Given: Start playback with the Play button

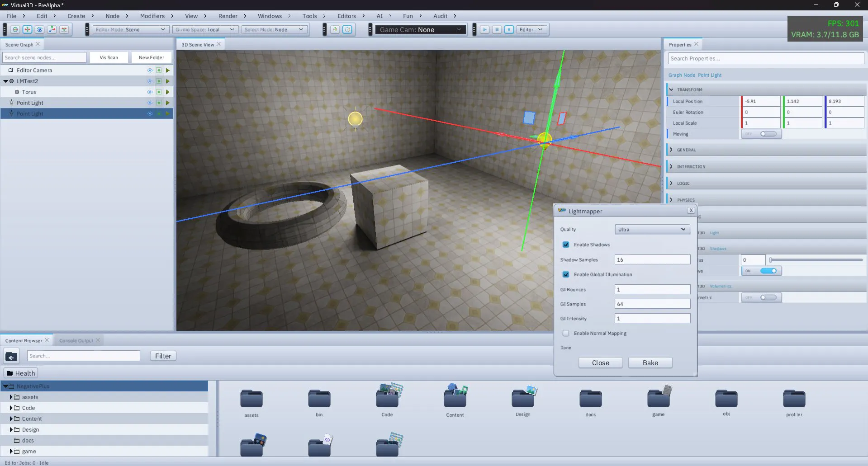Looking at the screenshot, I should [484, 29].
